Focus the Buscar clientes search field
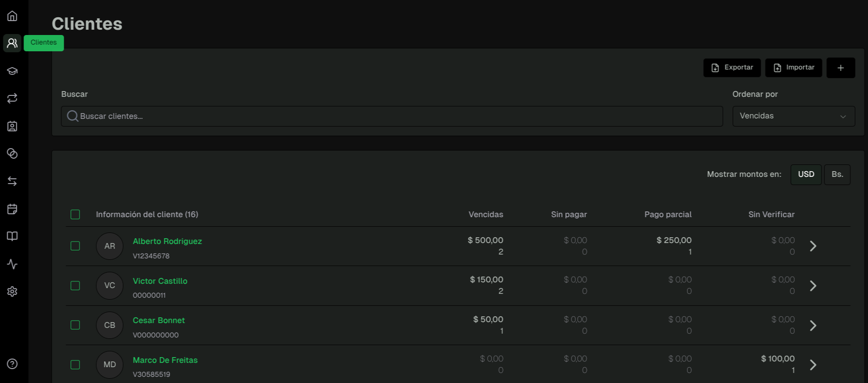The width and height of the screenshot is (868, 383). (392, 116)
